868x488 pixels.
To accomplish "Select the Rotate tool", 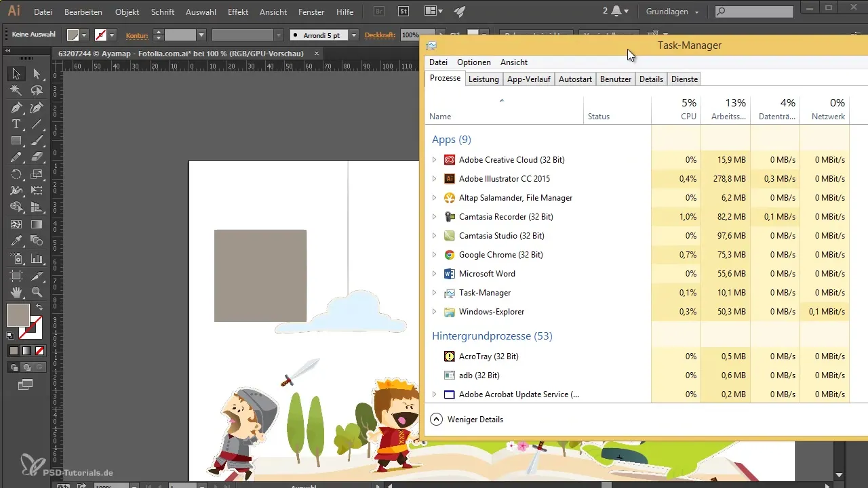I will pos(16,174).
